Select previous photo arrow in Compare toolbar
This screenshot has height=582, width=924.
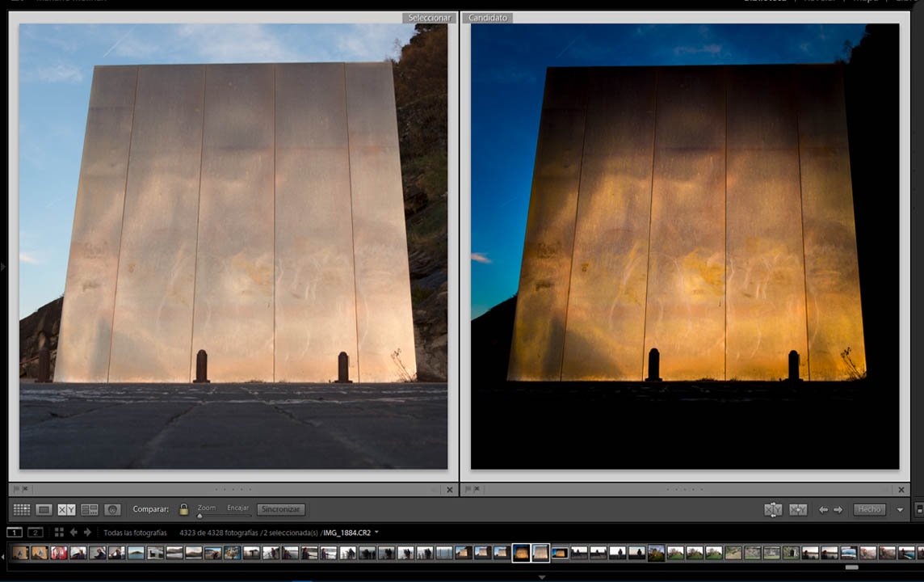pyautogui.click(x=823, y=509)
